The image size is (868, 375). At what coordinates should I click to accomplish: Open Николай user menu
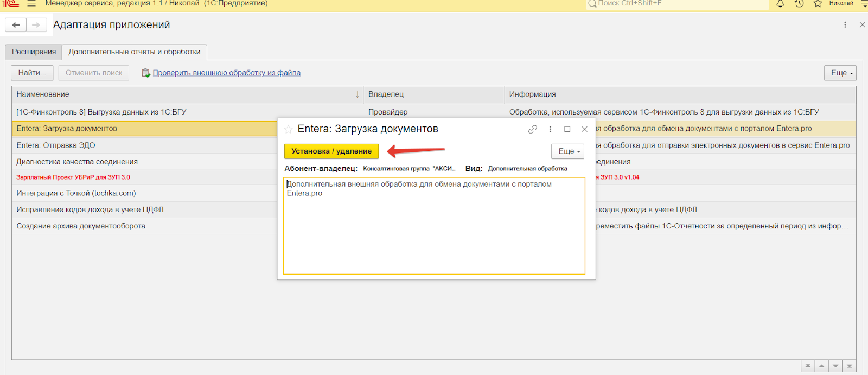841,3
